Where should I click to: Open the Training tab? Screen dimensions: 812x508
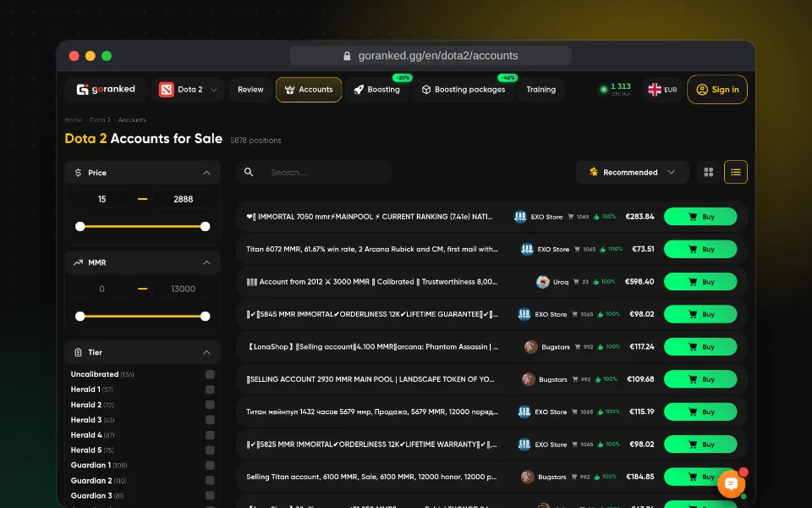point(541,90)
